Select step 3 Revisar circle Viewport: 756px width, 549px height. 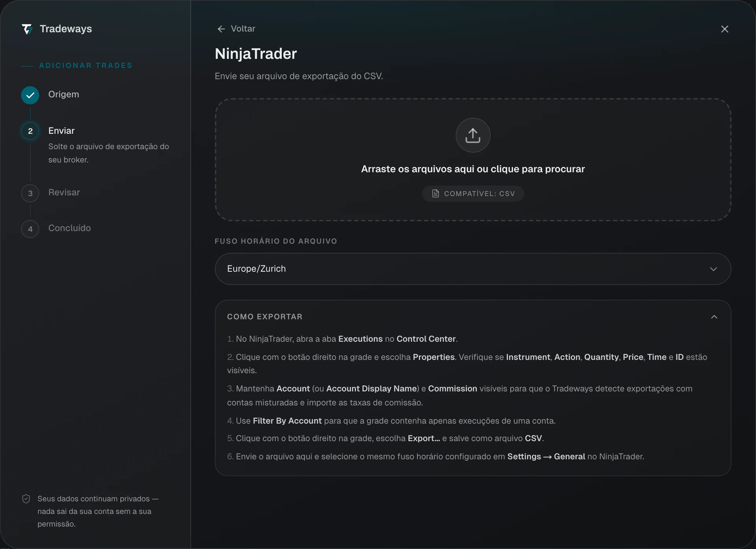coord(30,193)
